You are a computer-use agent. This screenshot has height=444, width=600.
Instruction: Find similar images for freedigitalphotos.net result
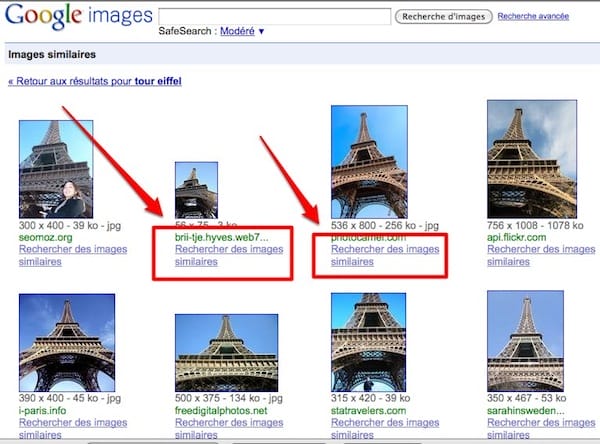[229, 429]
